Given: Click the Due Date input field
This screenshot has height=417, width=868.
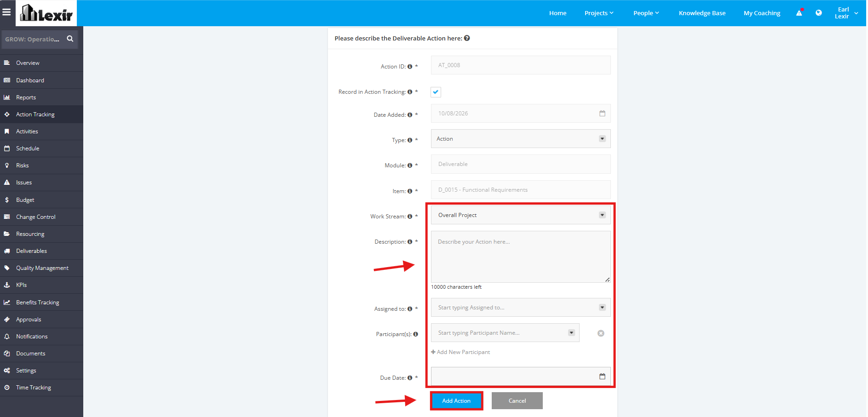Looking at the screenshot, I should point(521,376).
